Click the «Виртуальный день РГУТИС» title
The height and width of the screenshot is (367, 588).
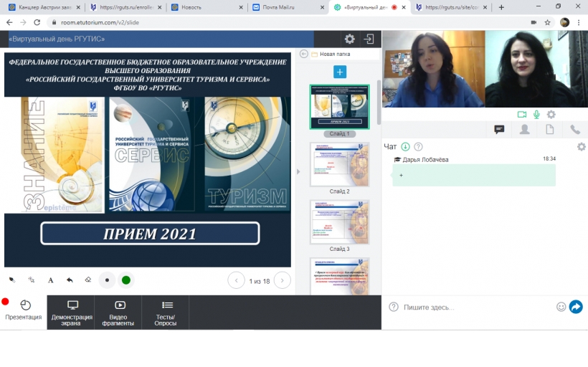56,39
